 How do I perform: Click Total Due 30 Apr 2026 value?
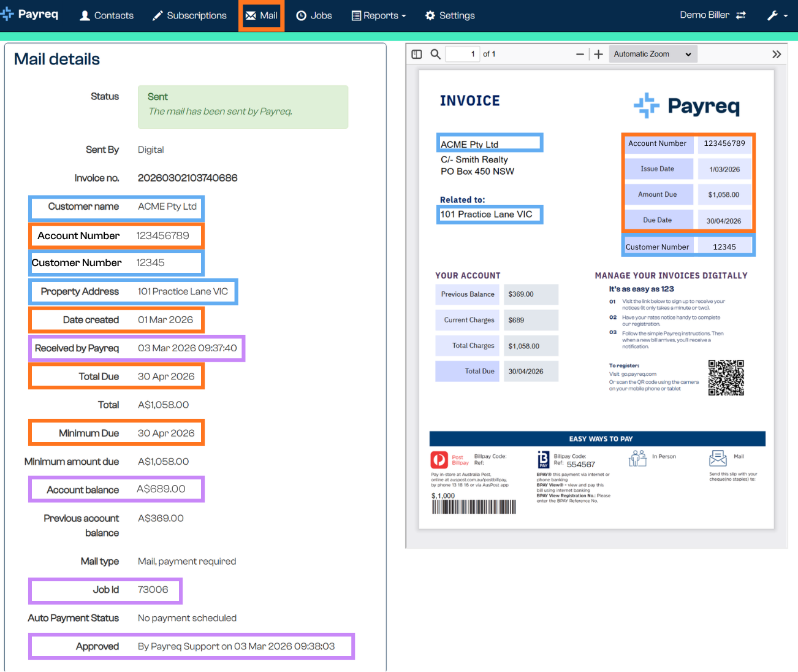166,376
